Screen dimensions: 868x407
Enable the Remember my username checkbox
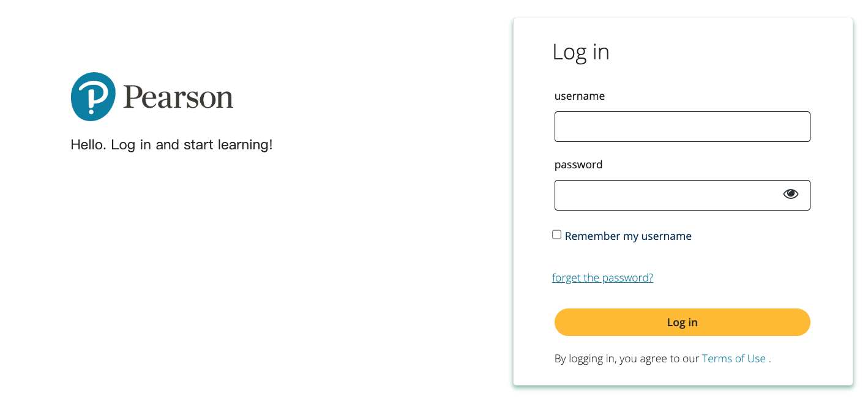coord(556,235)
